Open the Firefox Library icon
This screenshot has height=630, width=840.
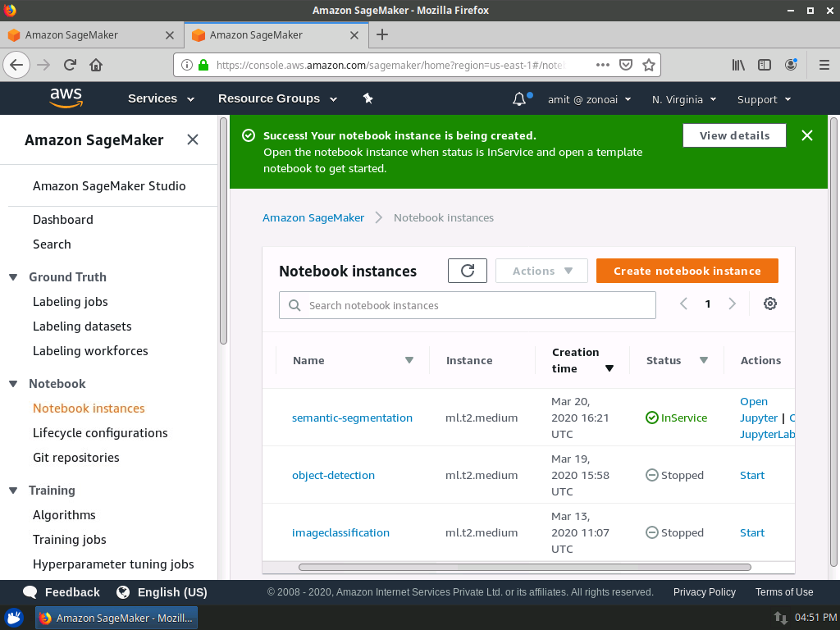(738, 65)
